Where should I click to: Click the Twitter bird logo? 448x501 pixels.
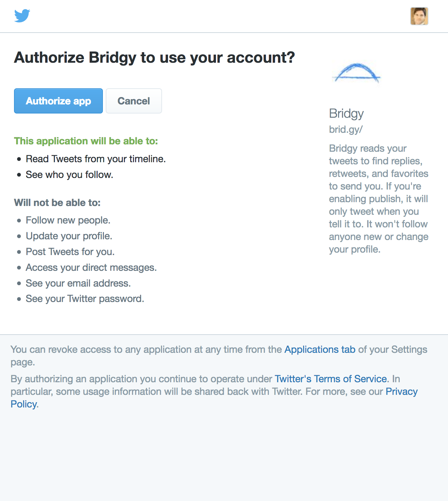(22, 16)
